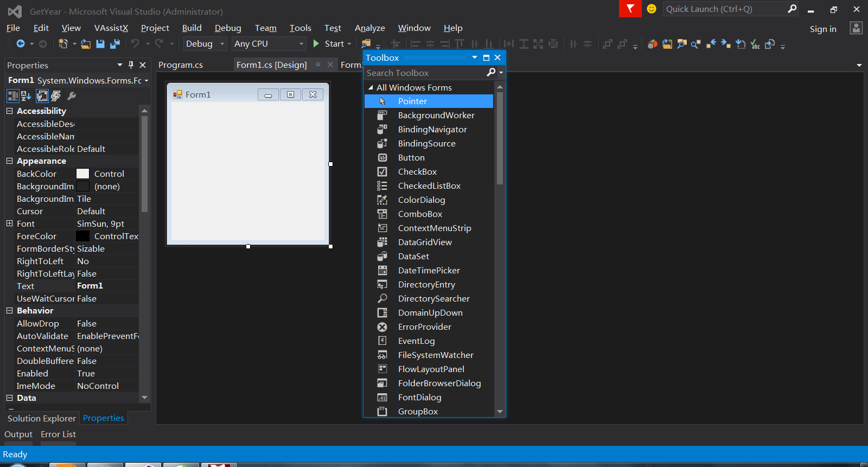
Task: Select the ColorDialog control in Toolbox
Action: pyautogui.click(x=429, y=200)
